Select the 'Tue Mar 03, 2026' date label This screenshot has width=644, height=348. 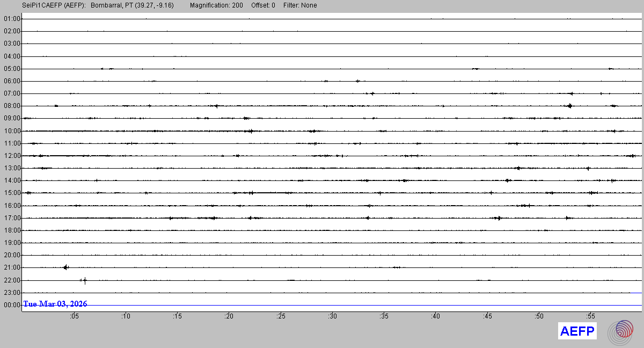(x=55, y=304)
